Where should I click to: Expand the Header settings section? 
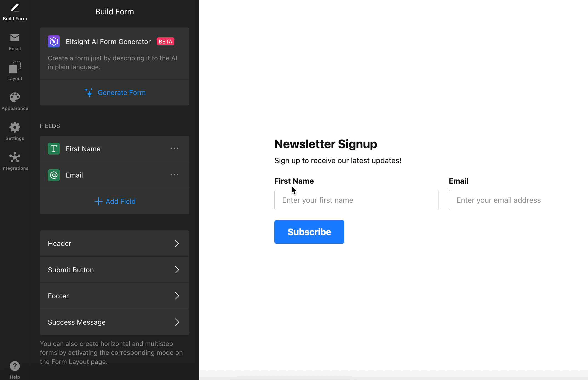[114, 243]
